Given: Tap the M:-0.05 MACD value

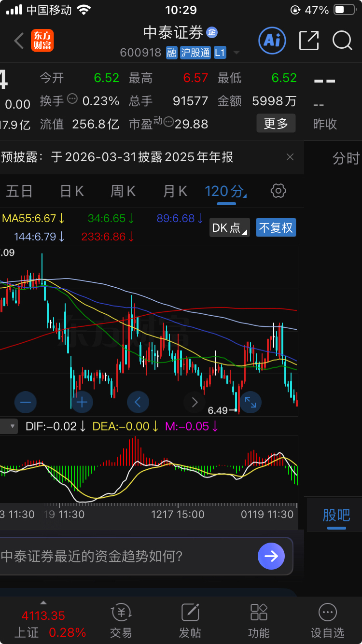Looking at the screenshot, I should pos(192,426).
